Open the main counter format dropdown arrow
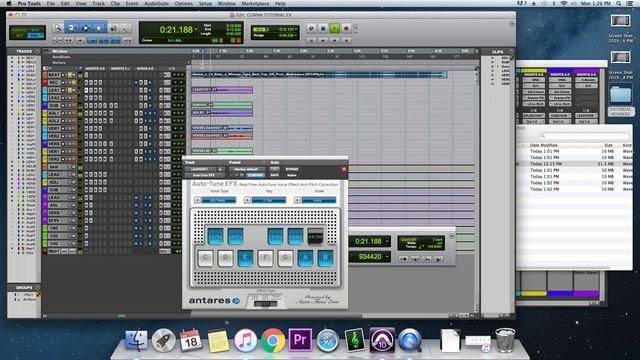Image resolution: width=640 pixels, height=360 pixels. (x=196, y=29)
